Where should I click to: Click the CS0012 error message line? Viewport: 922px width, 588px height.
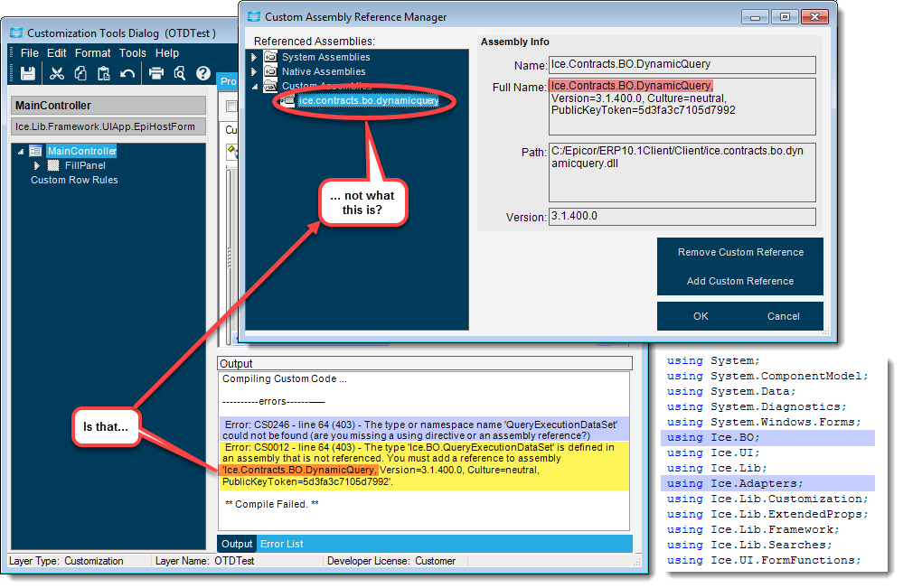[x=425, y=464]
